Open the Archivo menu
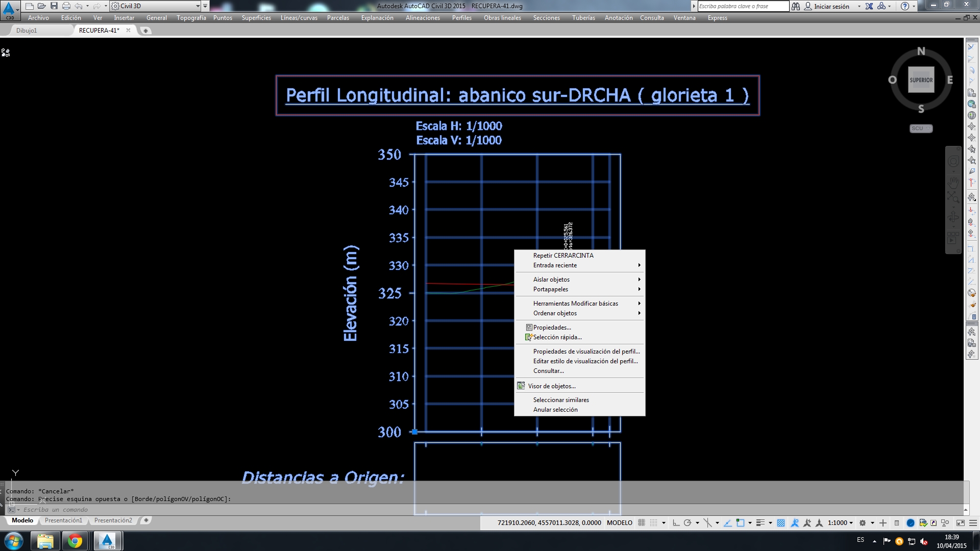The image size is (980, 551). point(38,18)
